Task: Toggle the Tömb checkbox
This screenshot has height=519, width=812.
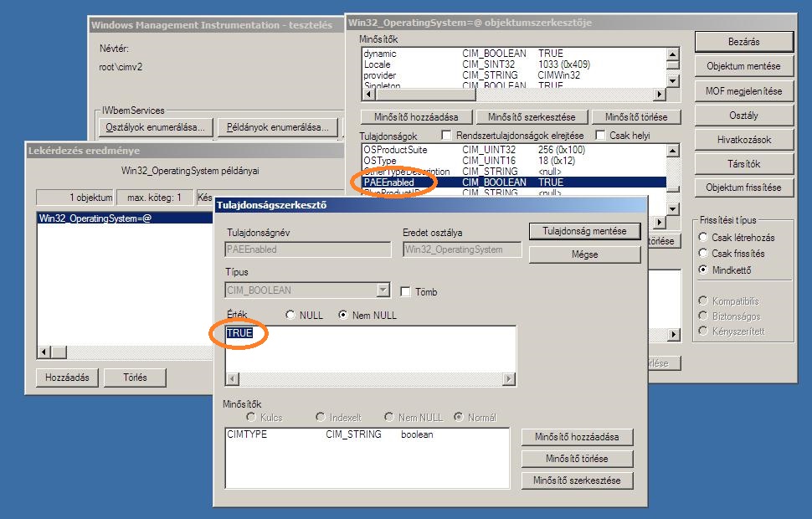Action: coord(405,291)
